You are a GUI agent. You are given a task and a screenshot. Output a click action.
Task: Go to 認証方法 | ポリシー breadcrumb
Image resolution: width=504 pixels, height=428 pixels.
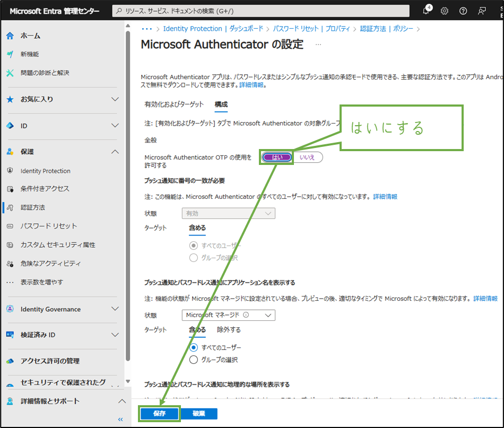(x=387, y=29)
